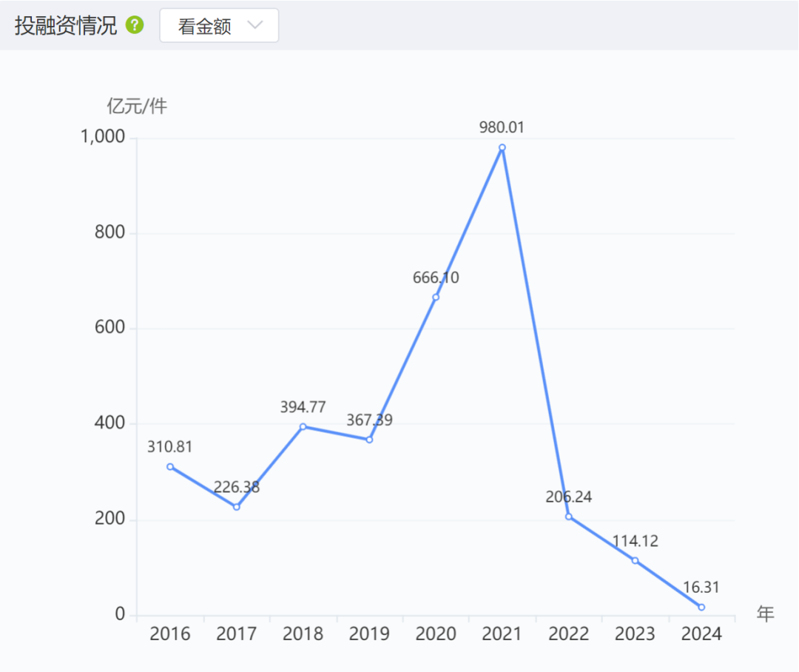
Task: Click the 800 y-axis label
Action: click(109, 232)
